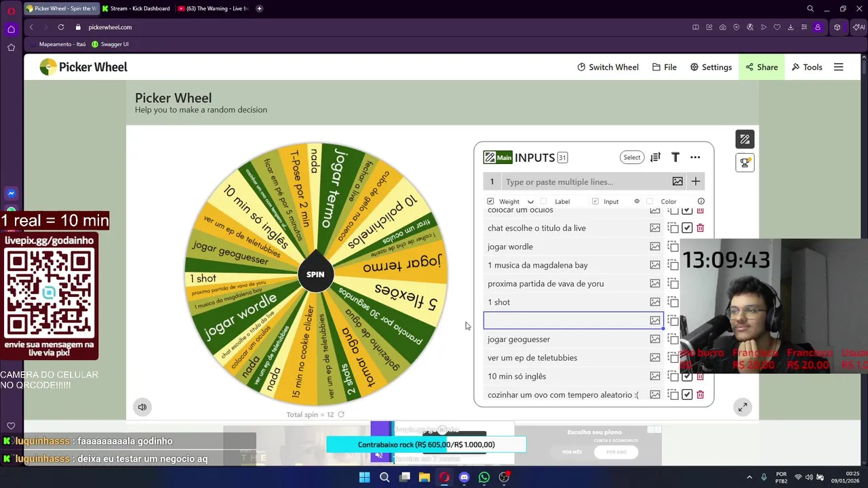Open the File menu

pos(665,67)
